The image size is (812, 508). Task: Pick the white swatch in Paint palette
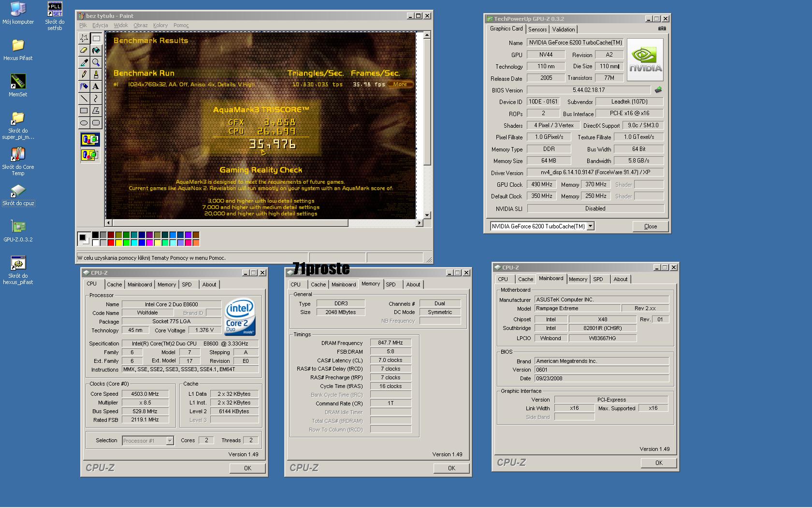[x=95, y=242]
